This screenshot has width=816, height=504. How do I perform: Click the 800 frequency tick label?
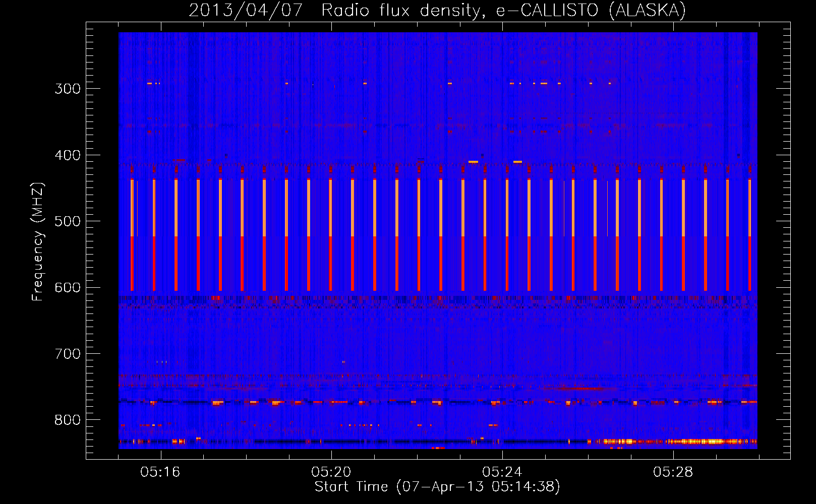tap(68, 420)
